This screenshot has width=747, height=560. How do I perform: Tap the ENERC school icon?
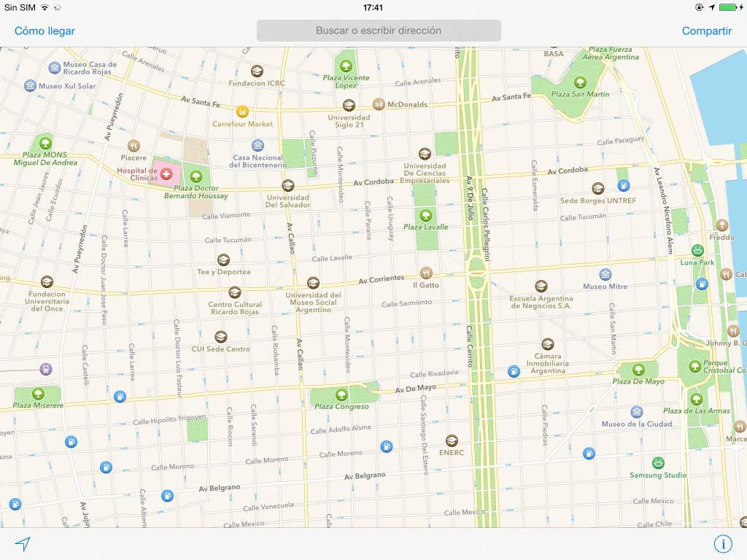click(x=452, y=440)
